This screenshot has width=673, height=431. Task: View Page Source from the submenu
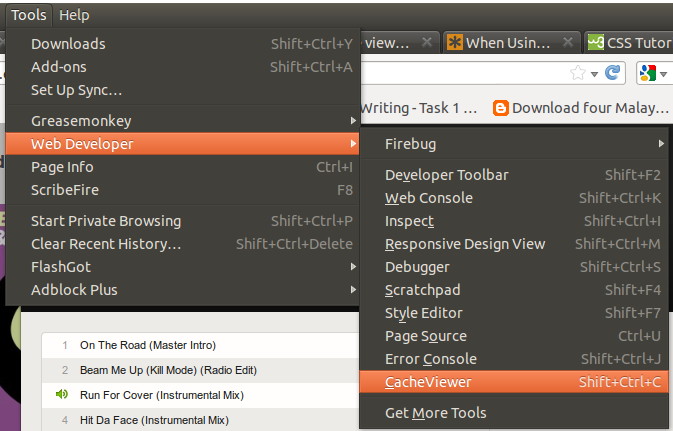514,336
